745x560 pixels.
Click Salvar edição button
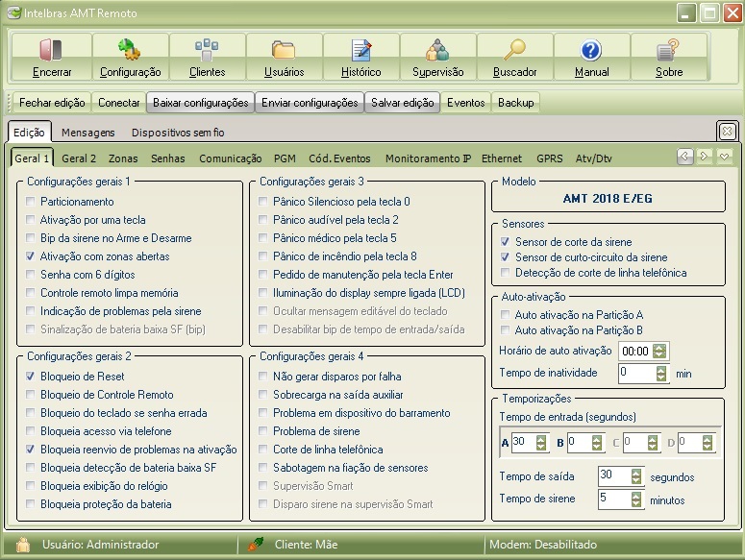(403, 103)
